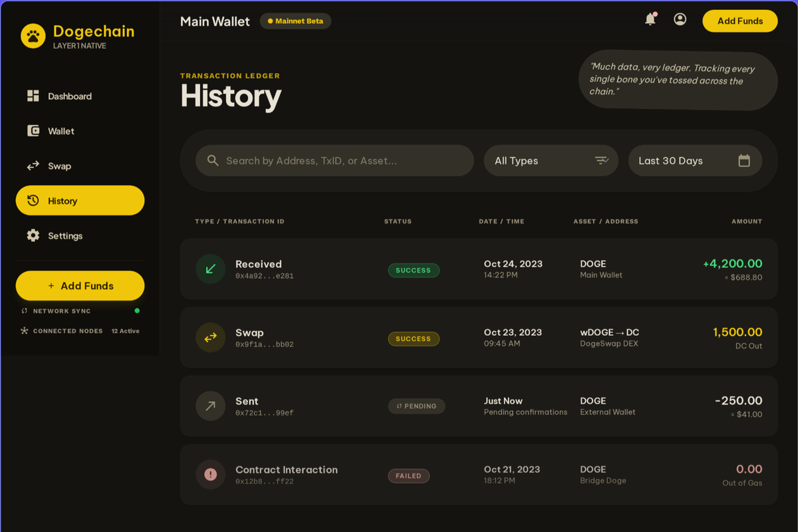Screen dimensions: 798x532
Task: Click the Out of Gas note
Action: tap(742, 483)
